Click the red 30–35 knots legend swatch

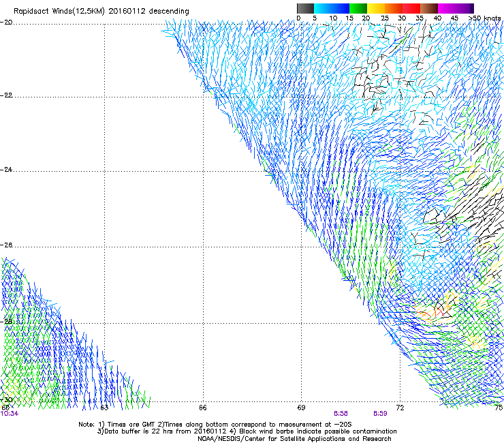411,8
